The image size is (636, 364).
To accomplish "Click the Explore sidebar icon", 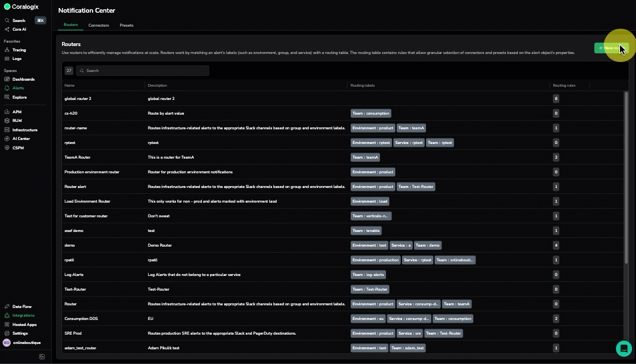I will [x=7, y=97].
